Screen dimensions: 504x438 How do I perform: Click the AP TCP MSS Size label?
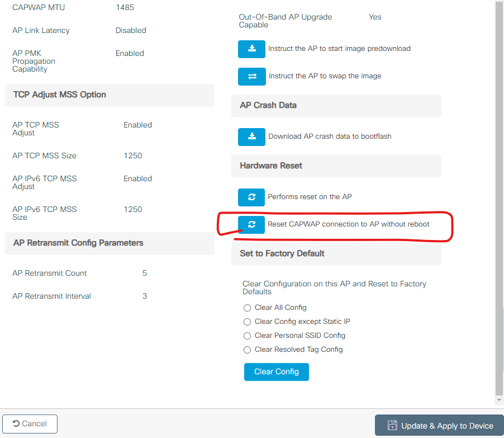[x=44, y=156]
